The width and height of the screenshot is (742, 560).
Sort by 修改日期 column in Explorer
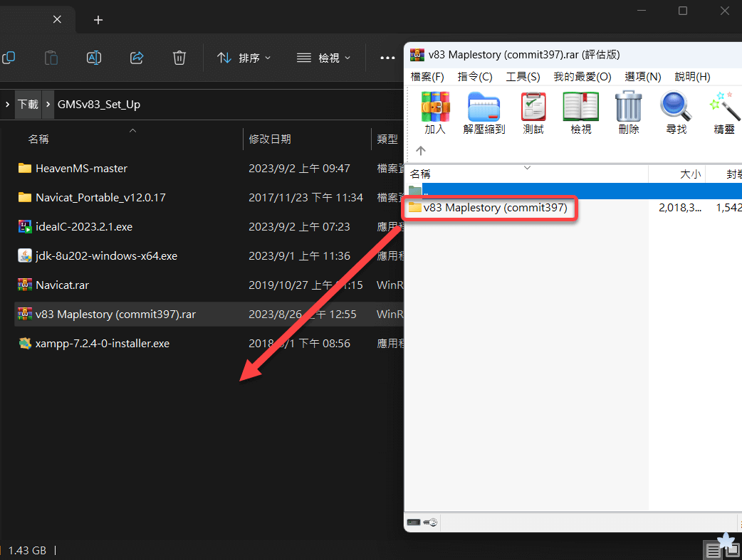pyautogui.click(x=270, y=139)
